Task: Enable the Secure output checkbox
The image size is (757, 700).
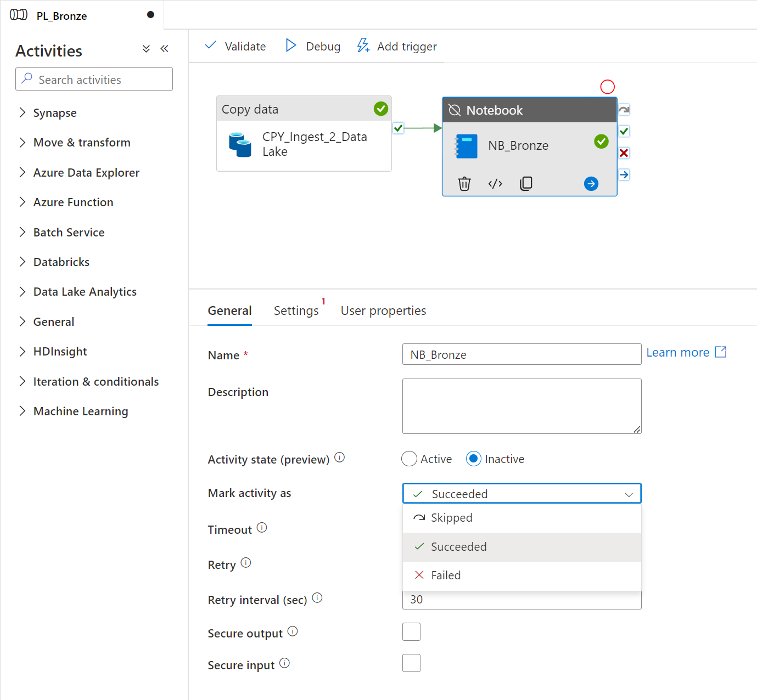Action: tap(411, 632)
